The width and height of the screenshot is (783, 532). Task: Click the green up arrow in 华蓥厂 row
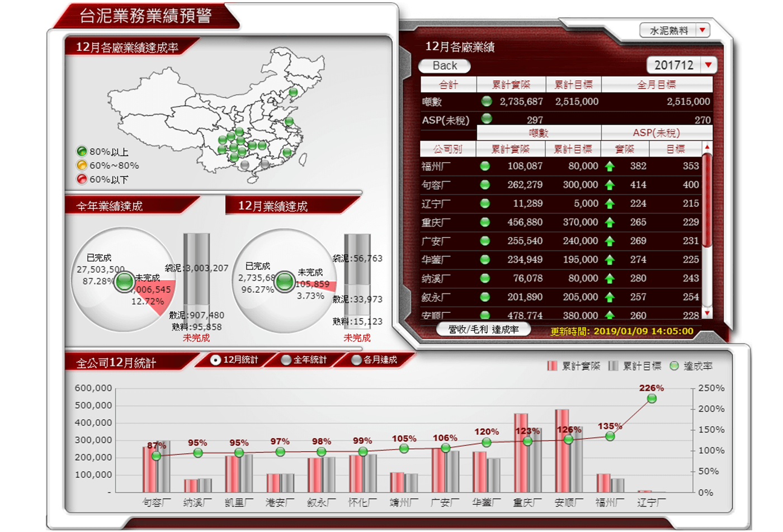coord(610,260)
